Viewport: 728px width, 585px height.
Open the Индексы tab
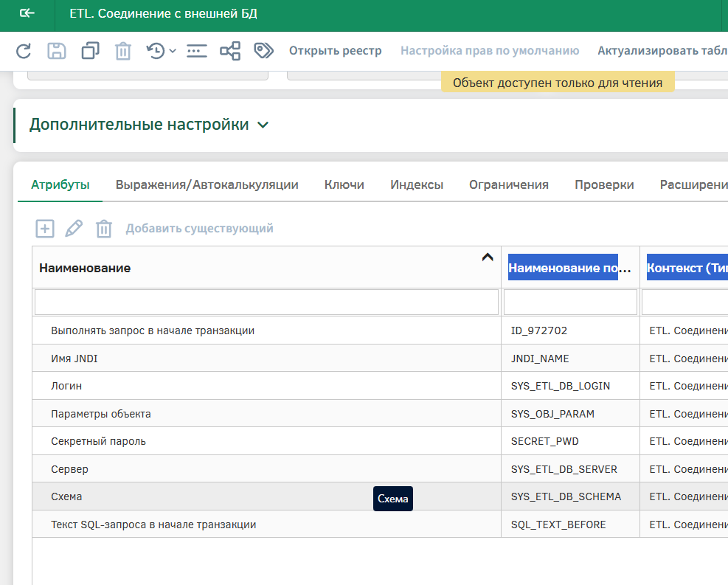click(x=417, y=184)
